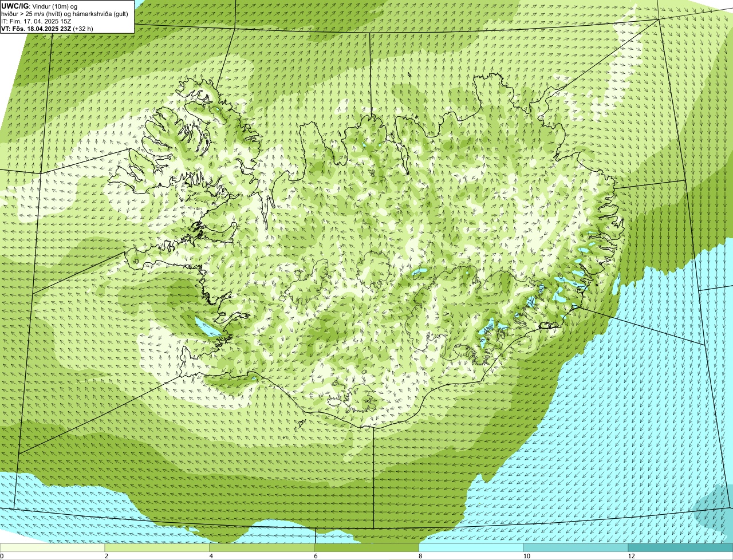Select the pale yellow 0–2 legend swatch
The height and width of the screenshot is (560, 733).
click(x=53, y=548)
